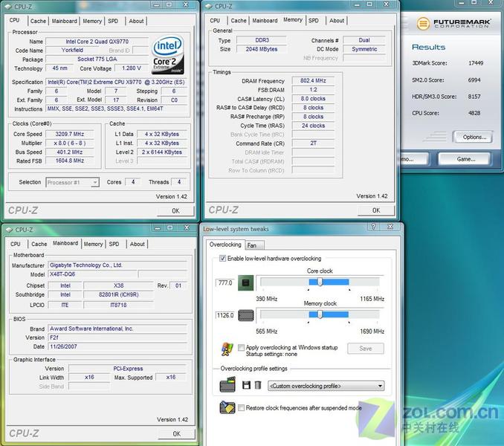Viewport: 504px width, 446px height.
Task: Open Mainboard tab in top-left CPU-Z window
Action: tap(64, 21)
